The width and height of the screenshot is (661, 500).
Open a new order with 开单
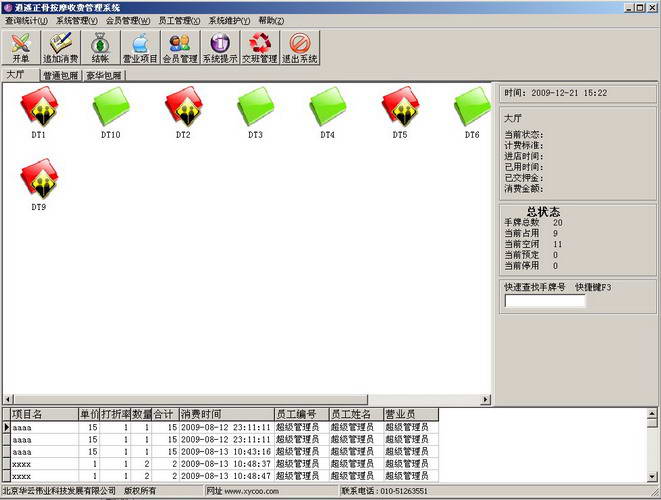tap(21, 48)
